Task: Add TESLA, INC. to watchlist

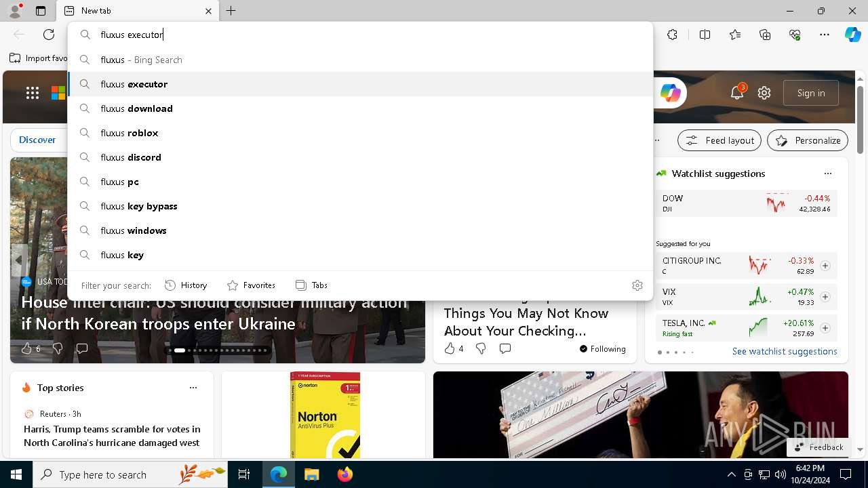Action: pyautogui.click(x=825, y=328)
